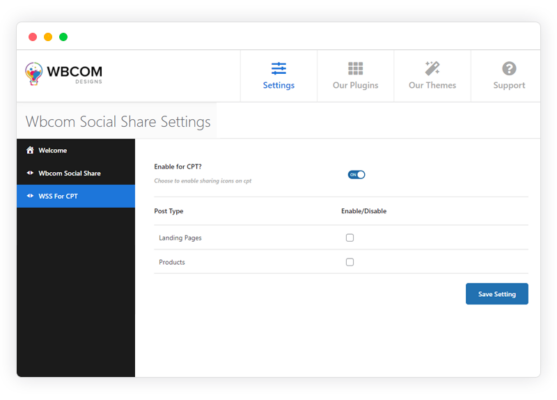
Task: Go to the Support tab
Action: click(506, 76)
